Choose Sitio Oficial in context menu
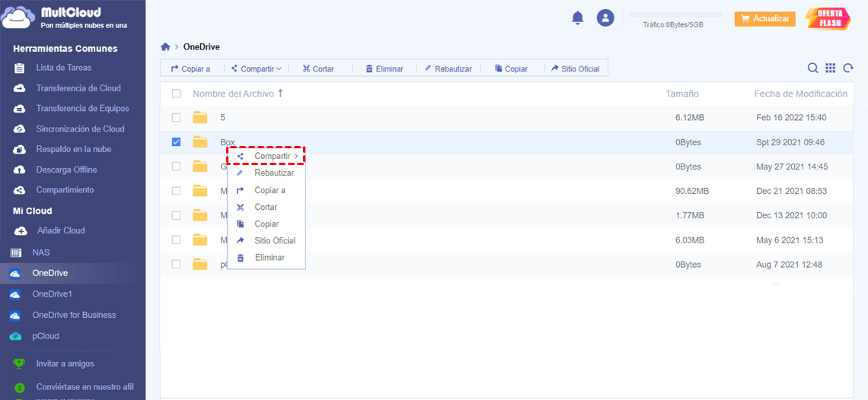Viewport: 868px width, 400px height. coord(266,240)
